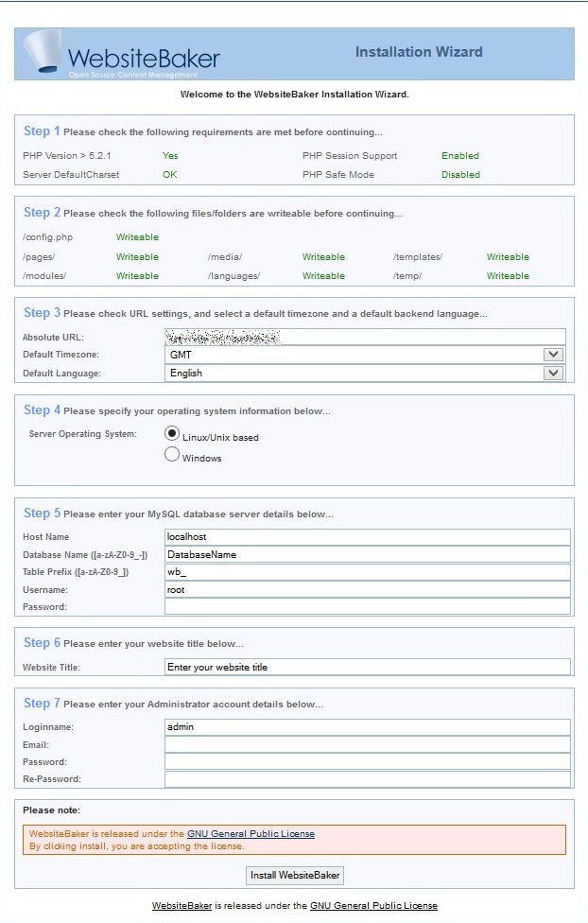Click the administrator Password field in Step 7
The width and height of the screenshot is (588, 923).
[x=368, y=761]
